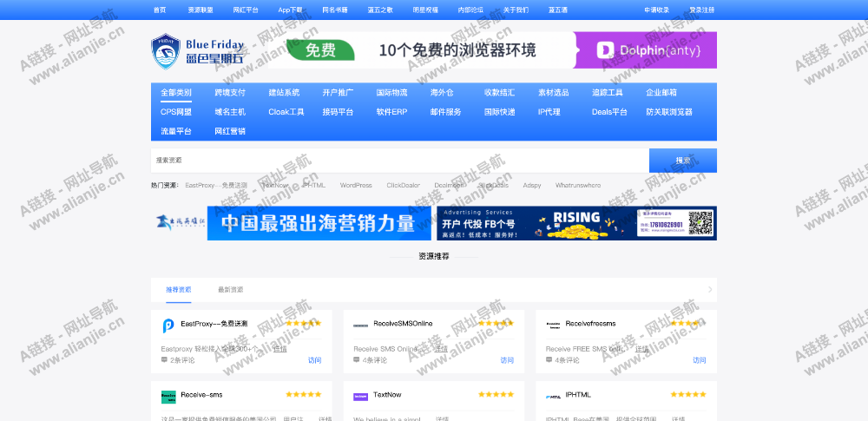Click the Receive-sms green logo icon
The image size is (868, 421).
tap(168, 397)
